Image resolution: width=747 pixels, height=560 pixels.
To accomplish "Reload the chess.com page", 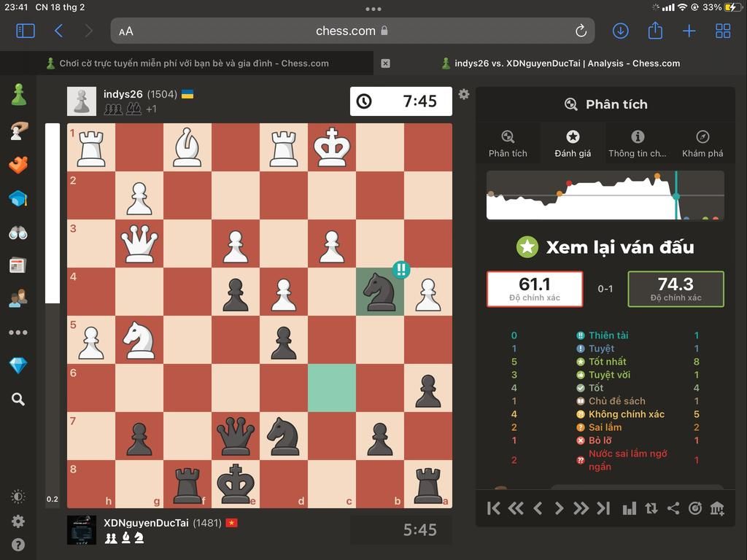I will (x=581, y=31).
